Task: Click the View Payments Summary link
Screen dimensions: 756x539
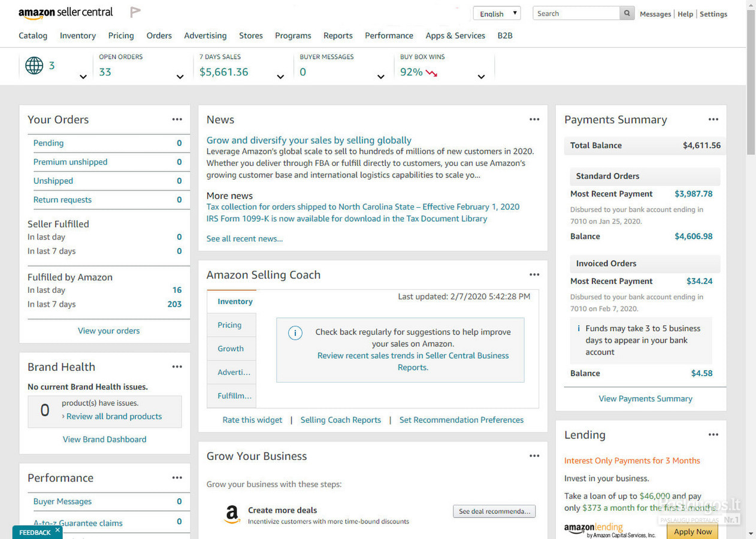Action: (x=646, y=398)
